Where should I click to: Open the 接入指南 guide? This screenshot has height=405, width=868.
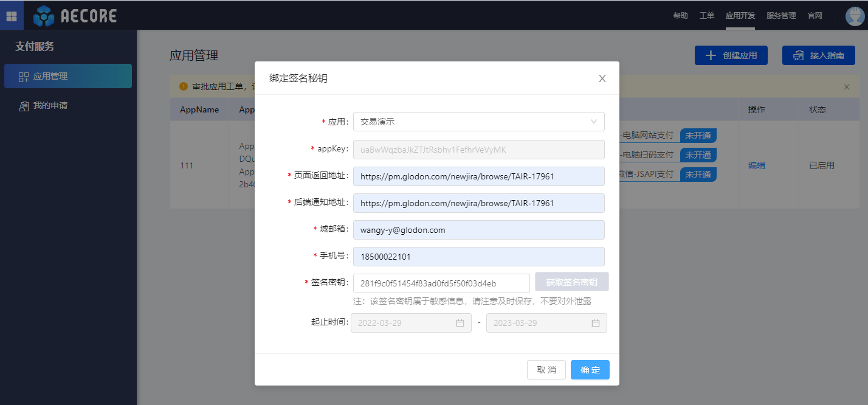coord(818,55)
